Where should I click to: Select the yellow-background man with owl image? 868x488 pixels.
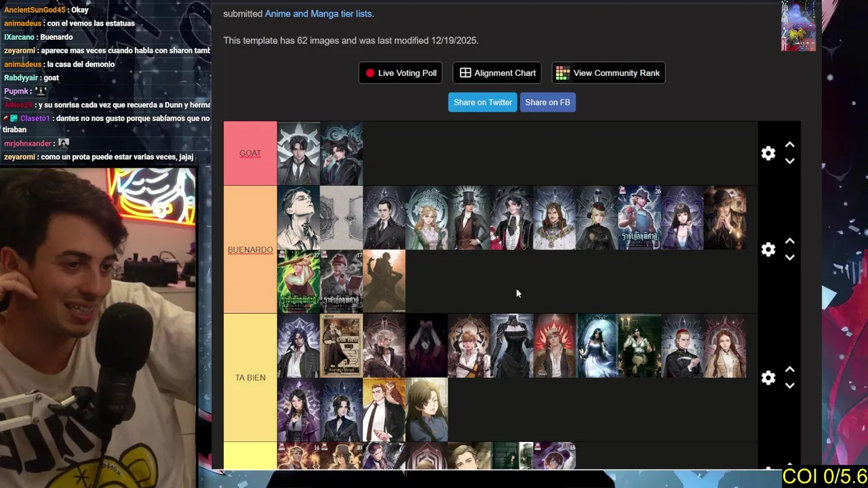pos(384,409)
